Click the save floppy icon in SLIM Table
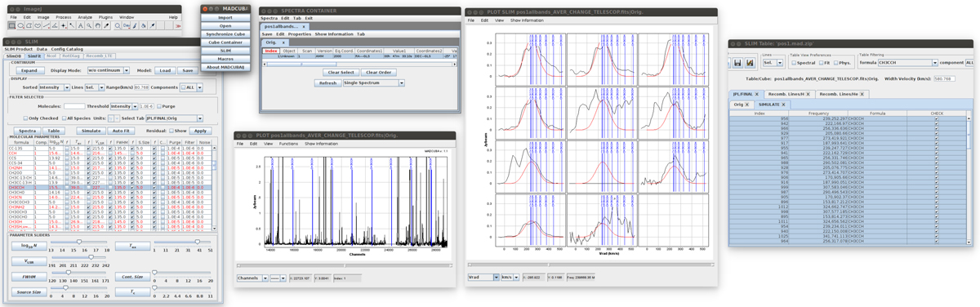This screenshot has height=307, width=980. 737,62
